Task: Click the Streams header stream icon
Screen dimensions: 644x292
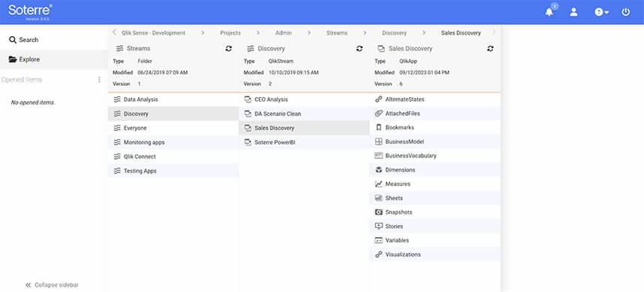Action: tap(119, 48)
